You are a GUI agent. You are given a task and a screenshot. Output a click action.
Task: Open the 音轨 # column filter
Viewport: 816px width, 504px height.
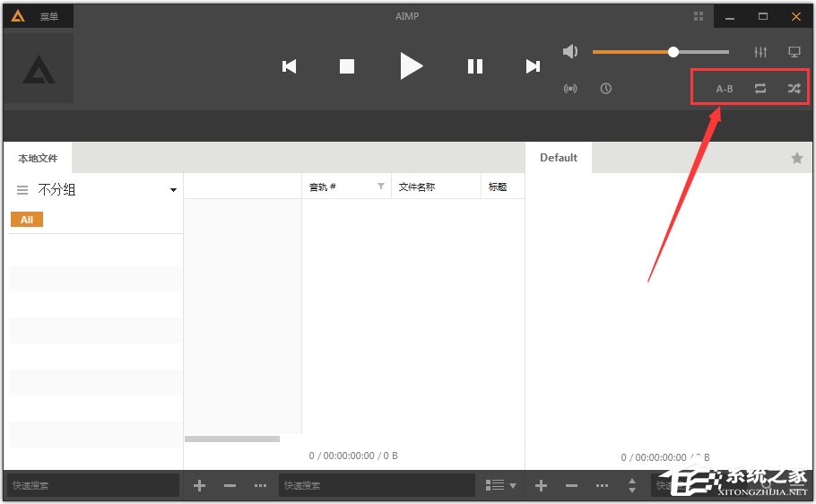tap(381, 187)
